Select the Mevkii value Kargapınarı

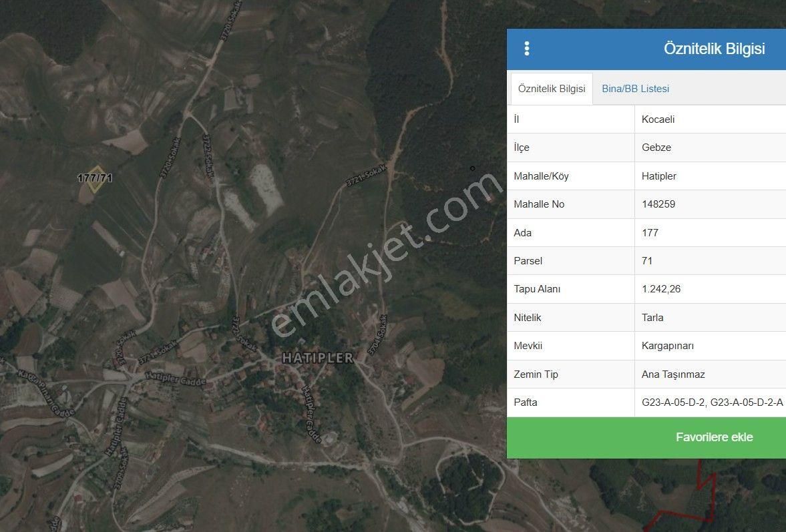[x=668, y=346]
